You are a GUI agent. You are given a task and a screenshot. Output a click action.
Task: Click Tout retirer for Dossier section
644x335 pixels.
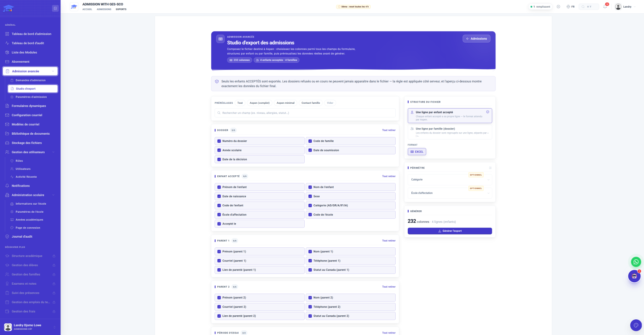(389, 130)
